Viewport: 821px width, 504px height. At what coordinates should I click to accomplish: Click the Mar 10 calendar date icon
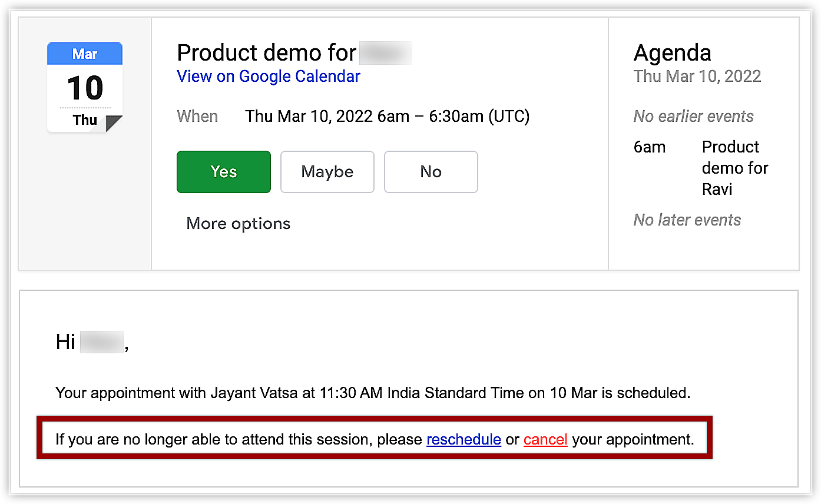[x=85, y=87]
